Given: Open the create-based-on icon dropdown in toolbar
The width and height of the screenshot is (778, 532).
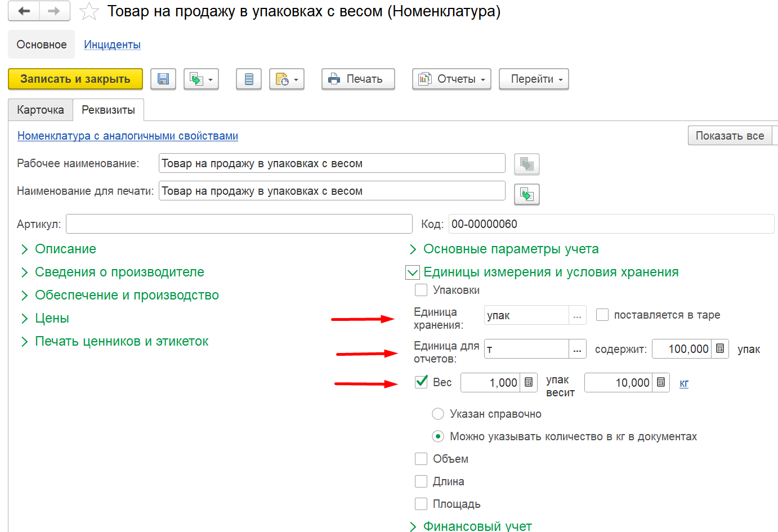Looking at the screenshot, I should coord(201,79).
